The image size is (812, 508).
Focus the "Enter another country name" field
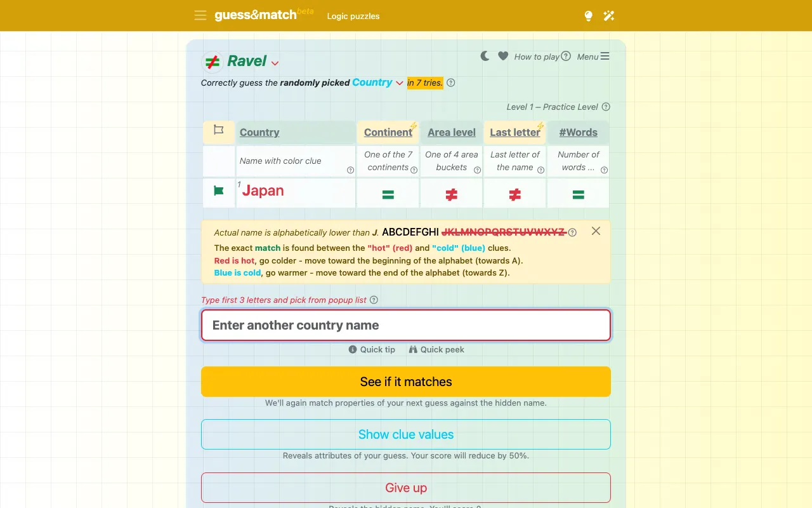point(406,325)
